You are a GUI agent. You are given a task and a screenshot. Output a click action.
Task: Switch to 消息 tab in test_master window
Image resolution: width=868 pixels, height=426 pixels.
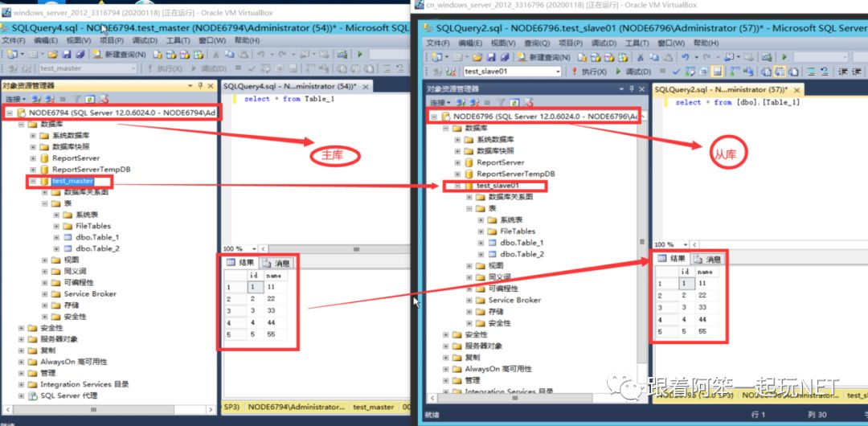pos(275,263)
